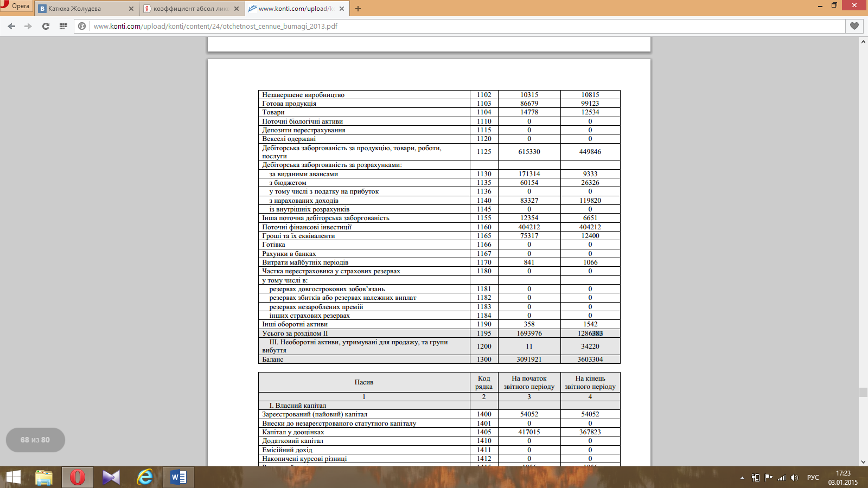Select the value 417015

pyautogui.click(x=529, y=432)
